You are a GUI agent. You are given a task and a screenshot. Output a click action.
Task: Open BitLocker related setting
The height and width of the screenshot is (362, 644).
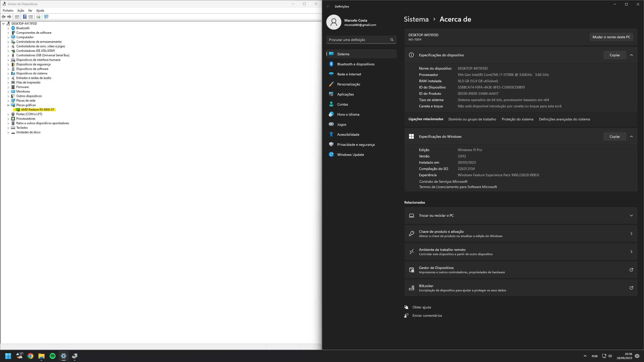[x=521, y=288]
